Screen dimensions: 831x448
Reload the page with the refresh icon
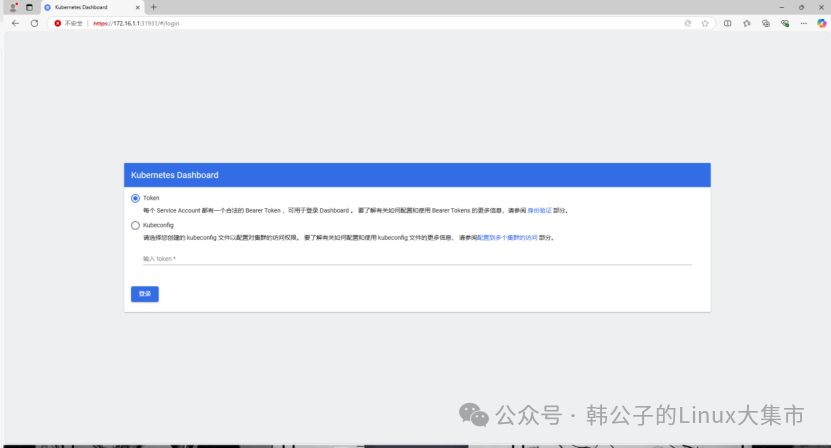point(34,23)
